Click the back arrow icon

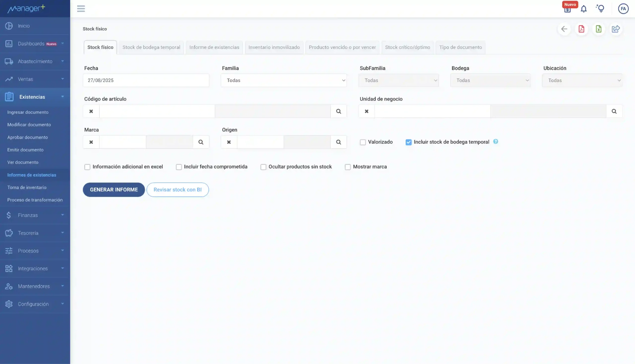(564, 29)
